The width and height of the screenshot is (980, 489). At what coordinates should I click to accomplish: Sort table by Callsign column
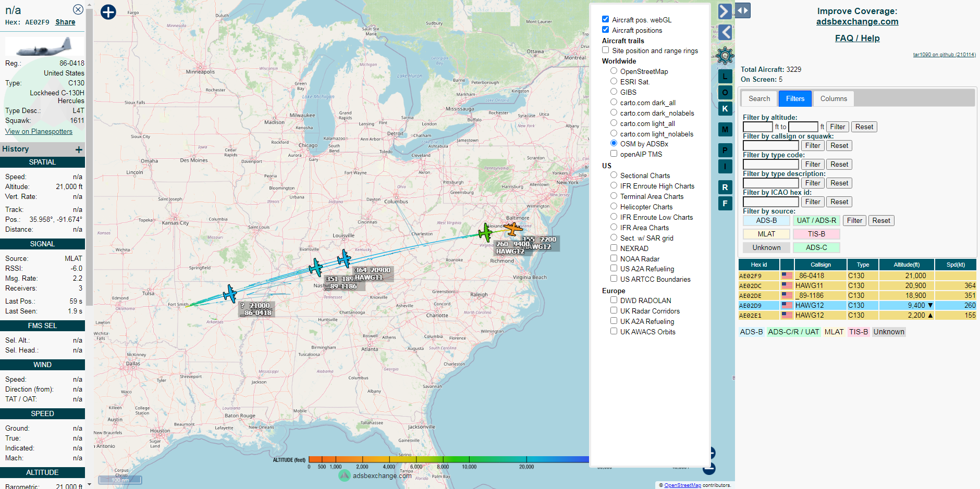[820, 265]
